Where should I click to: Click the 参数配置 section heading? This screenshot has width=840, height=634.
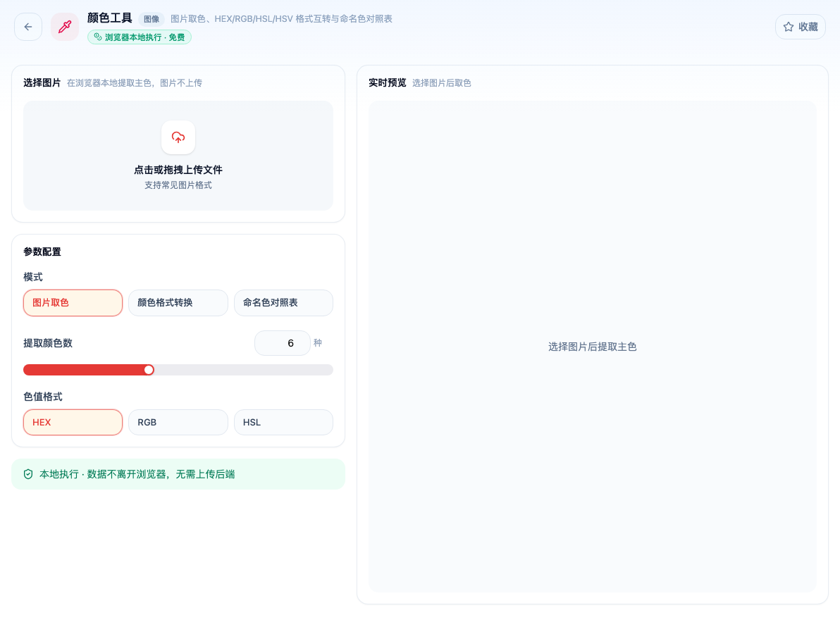(x=42, y=251)
